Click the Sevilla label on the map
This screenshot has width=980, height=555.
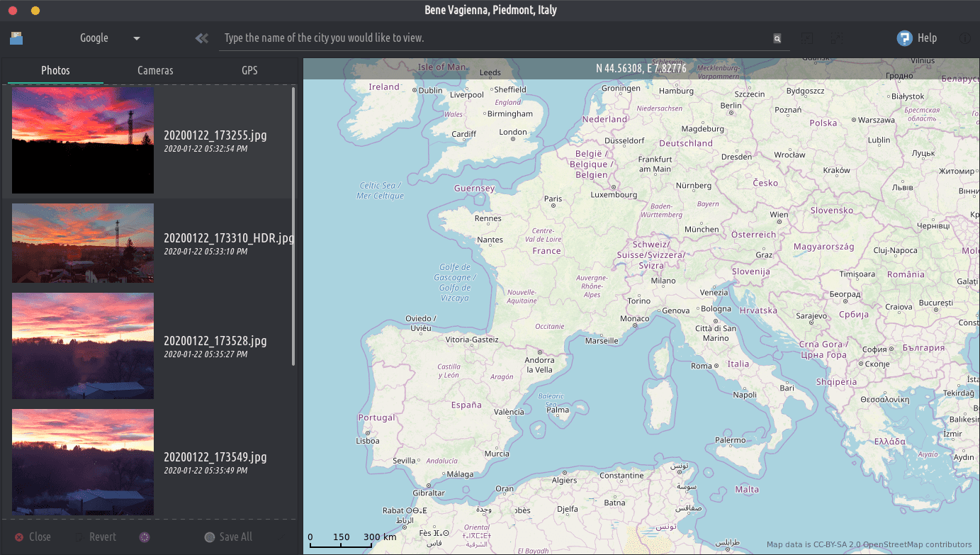(x=404, y=461)
